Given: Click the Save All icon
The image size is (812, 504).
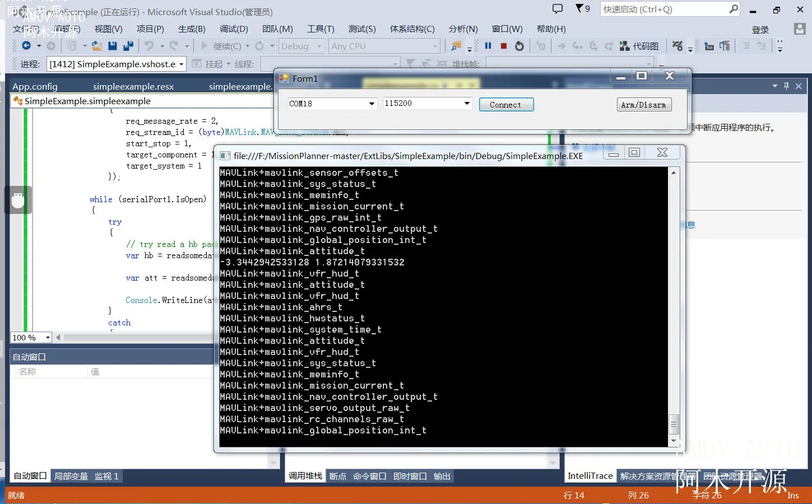Looking at the screenshot, I should coord(128,46).
